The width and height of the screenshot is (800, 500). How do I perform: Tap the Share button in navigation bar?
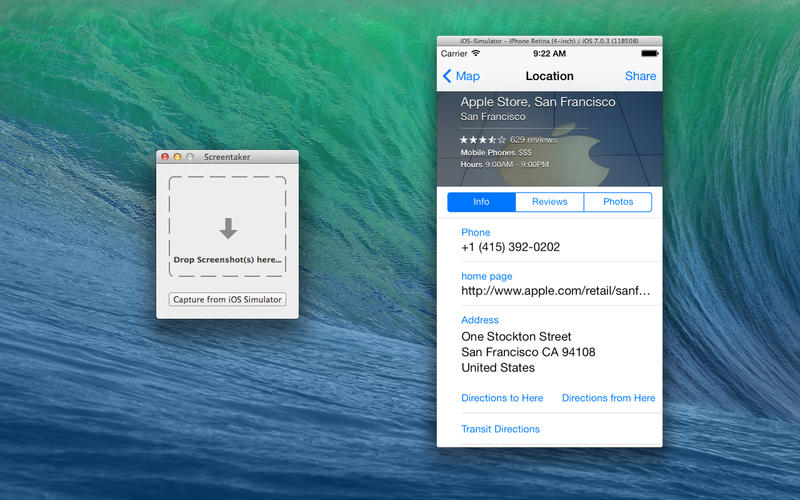point(640,76)
